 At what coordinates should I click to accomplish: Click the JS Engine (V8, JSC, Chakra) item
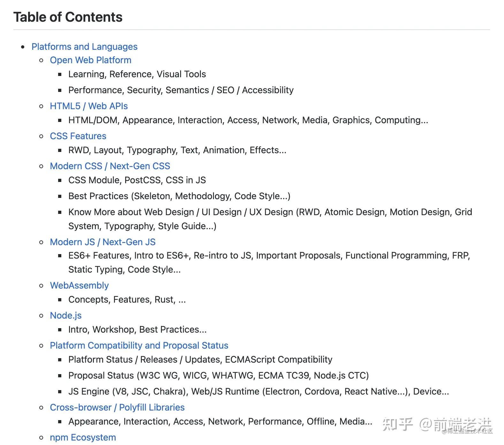click(258, 391)
